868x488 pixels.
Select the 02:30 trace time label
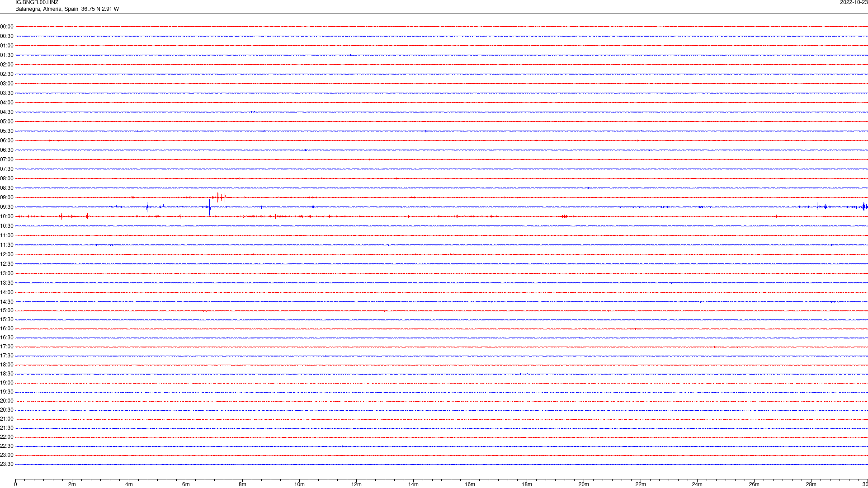[x=7, y=74]
